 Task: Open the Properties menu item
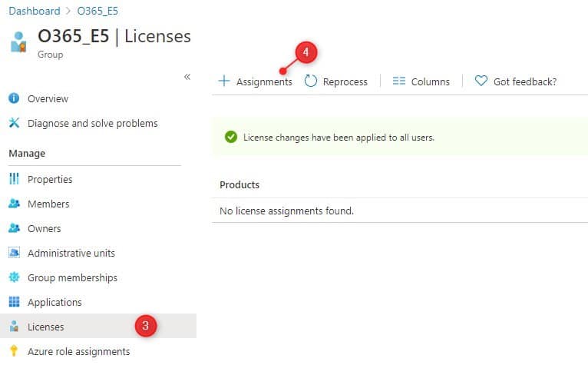[50, 180]
